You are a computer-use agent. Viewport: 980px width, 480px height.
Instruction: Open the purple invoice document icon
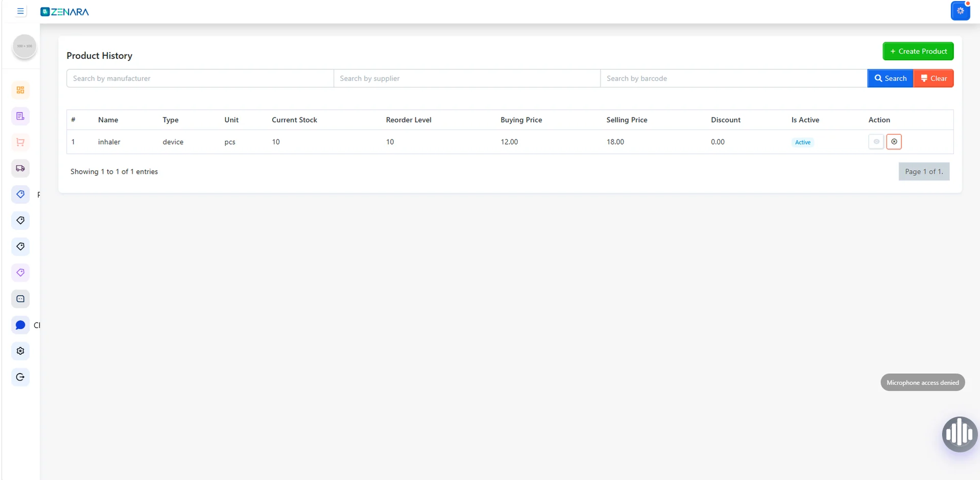point(20,116)
